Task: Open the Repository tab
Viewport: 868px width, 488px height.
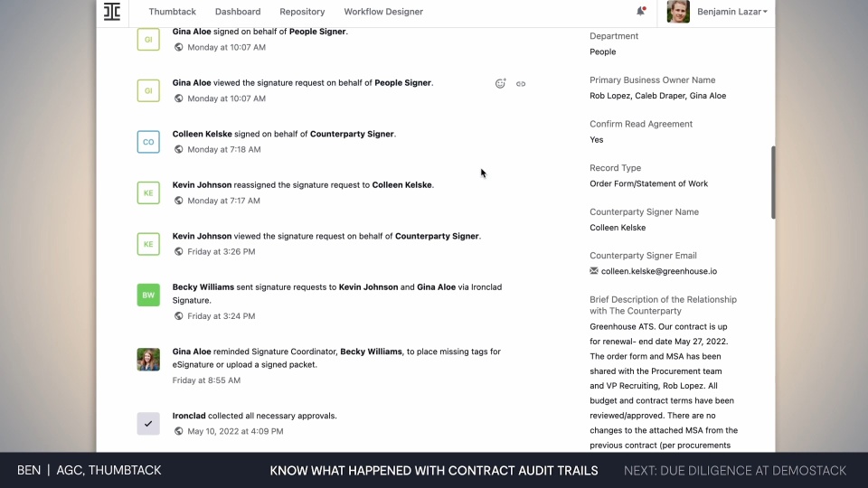Action: point(302,12)
